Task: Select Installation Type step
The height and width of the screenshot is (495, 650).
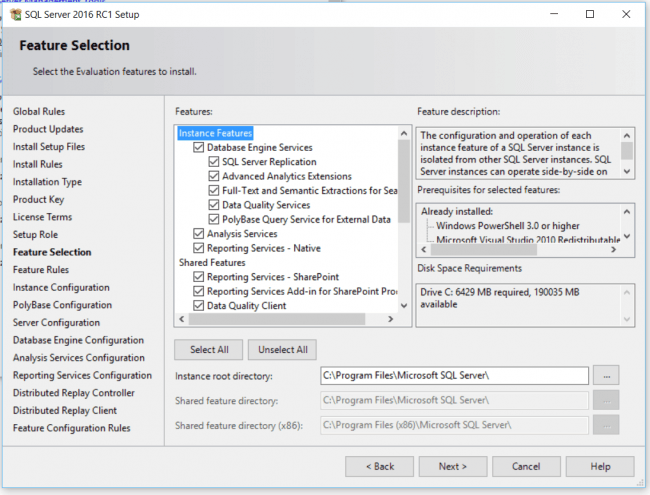Action: [47, 182]
